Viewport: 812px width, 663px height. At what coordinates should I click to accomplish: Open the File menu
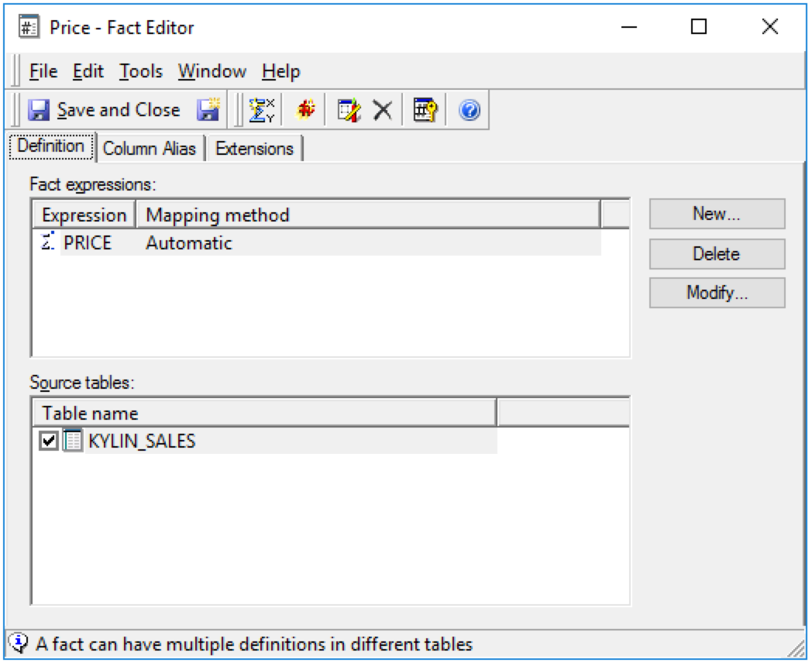click(x=43, y=72)
